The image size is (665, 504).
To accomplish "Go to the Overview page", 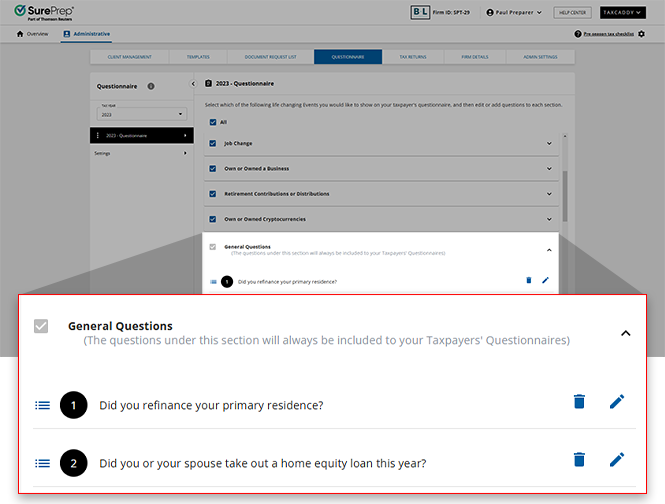I will coord(33,34).
